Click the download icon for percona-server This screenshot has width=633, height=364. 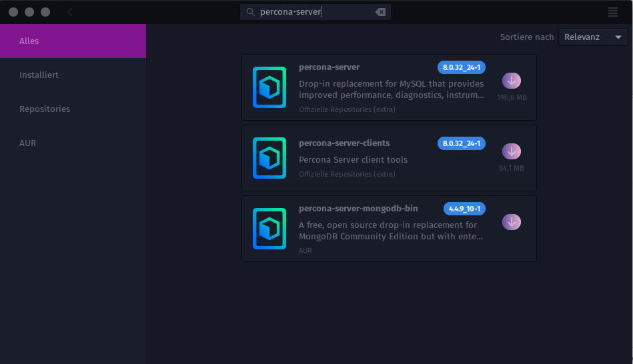coord(512,81)
